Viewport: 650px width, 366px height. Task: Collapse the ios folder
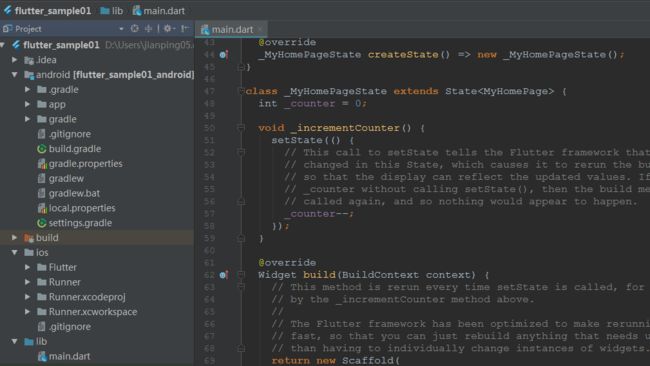click(15, 252)
